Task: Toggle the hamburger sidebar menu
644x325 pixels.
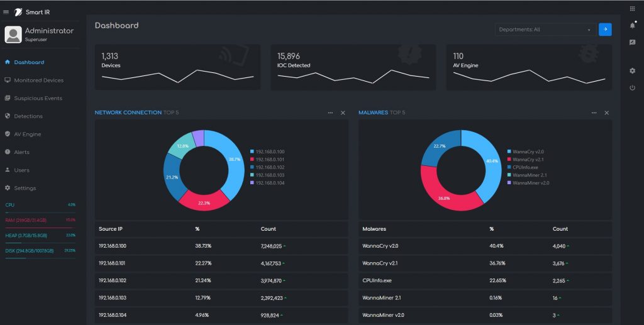Action: click(x=6, y=12)
